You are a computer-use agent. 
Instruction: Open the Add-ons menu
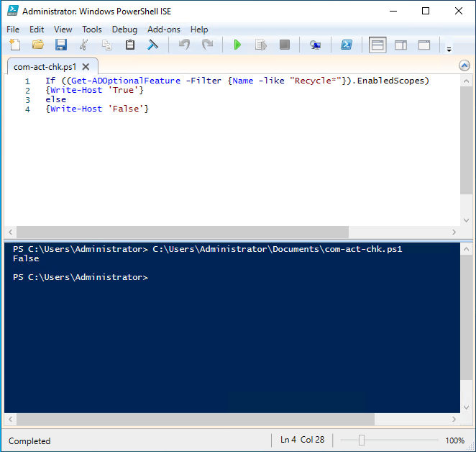[164, 30]
